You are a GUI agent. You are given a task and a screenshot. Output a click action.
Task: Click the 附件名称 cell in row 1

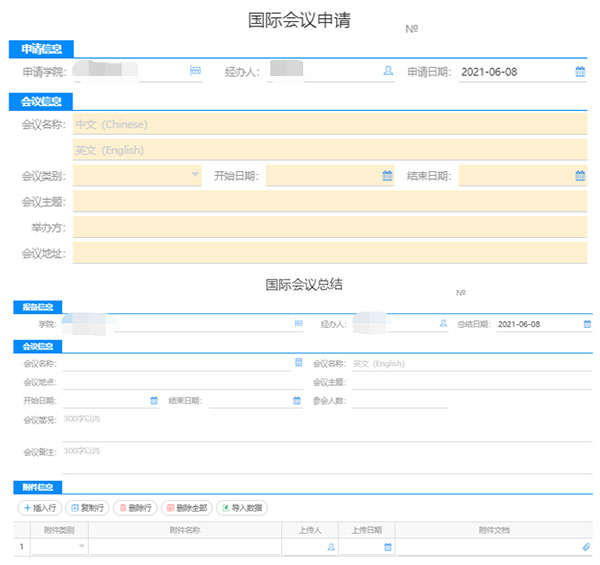click(x=185, y=547)
